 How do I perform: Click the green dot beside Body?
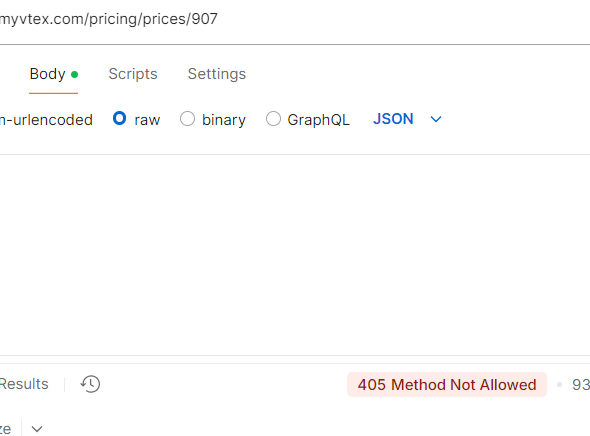click(75, 74)
